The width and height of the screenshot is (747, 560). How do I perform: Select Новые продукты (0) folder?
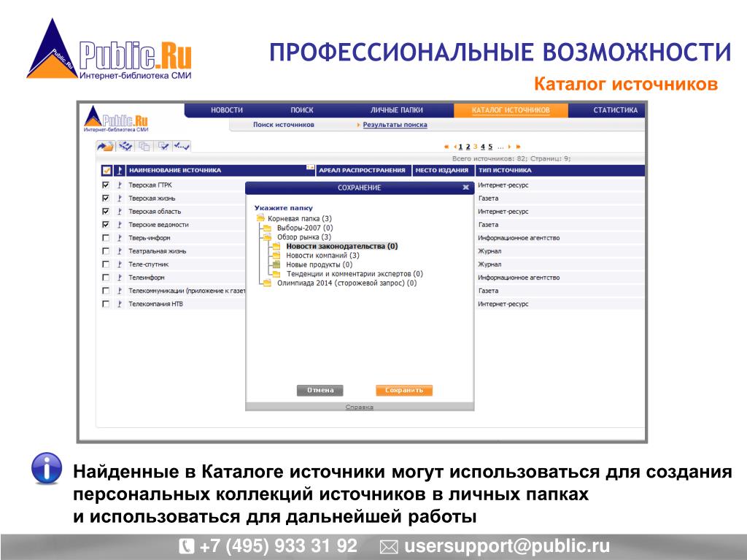[320, 264]
